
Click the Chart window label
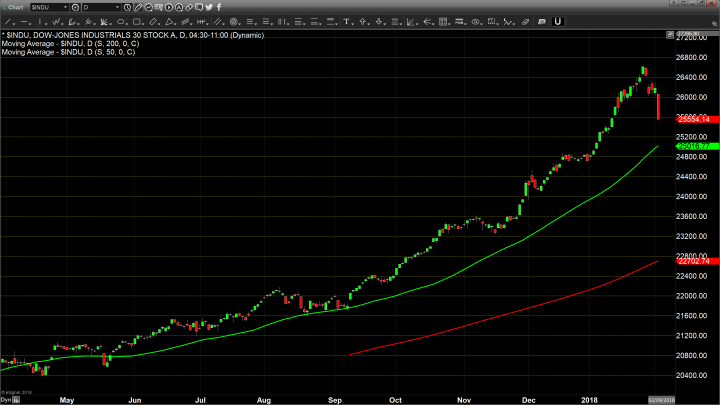point(16,7)
